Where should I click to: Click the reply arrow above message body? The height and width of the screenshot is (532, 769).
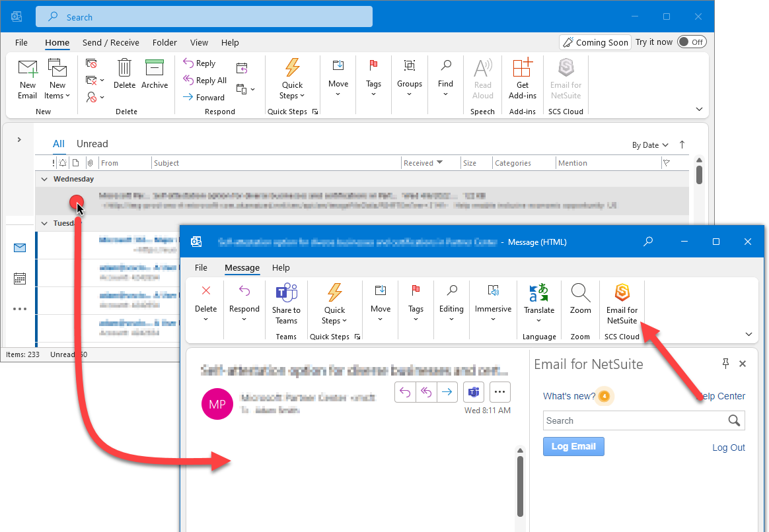click(x=405, y=392)
